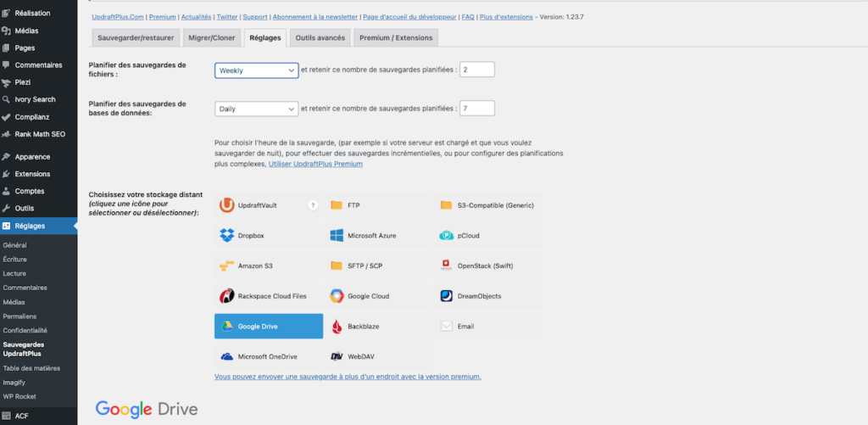This screenshot has height=425, width=868.
Task: Switch to the Sauvegarder/restaurer tab
Action: (136, 38)
